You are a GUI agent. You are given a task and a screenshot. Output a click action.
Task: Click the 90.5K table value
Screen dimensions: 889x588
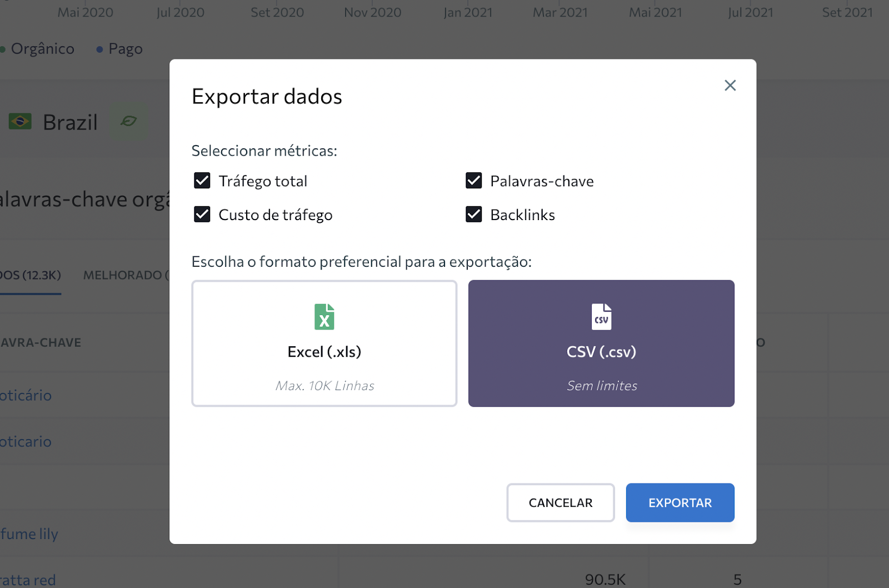click(x=605, y=580)
